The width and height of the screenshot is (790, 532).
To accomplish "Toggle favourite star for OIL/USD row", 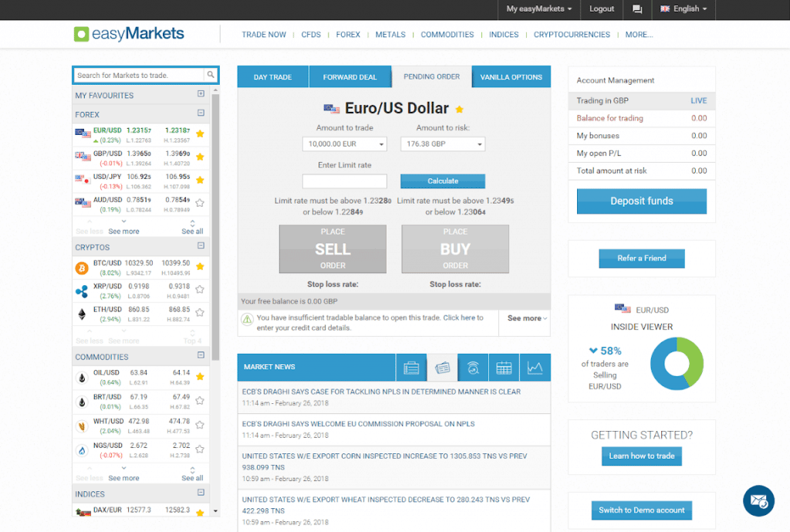I will [x=200, y=376].
